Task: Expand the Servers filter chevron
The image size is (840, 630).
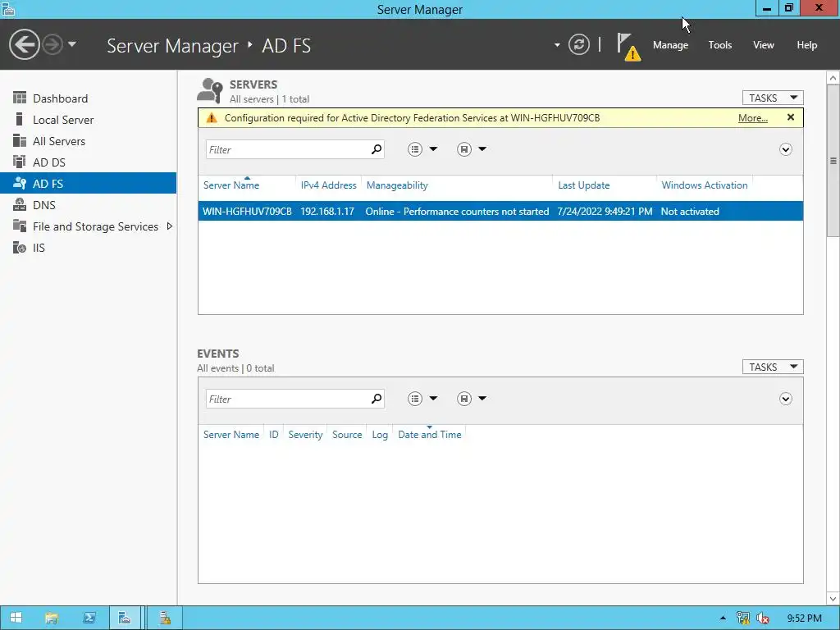Action: point(785,149)
